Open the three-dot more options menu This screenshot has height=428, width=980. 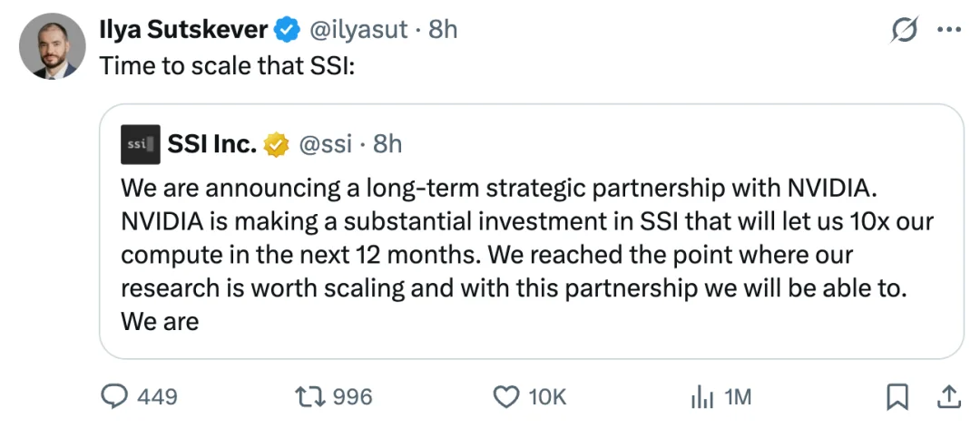(949, 30)
